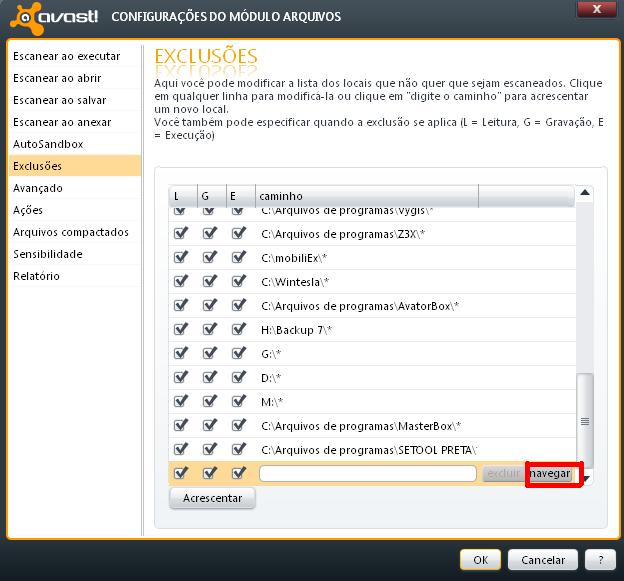Click the Cancelar button
This screenshot has height=581, width=624.
pos(543,560)
